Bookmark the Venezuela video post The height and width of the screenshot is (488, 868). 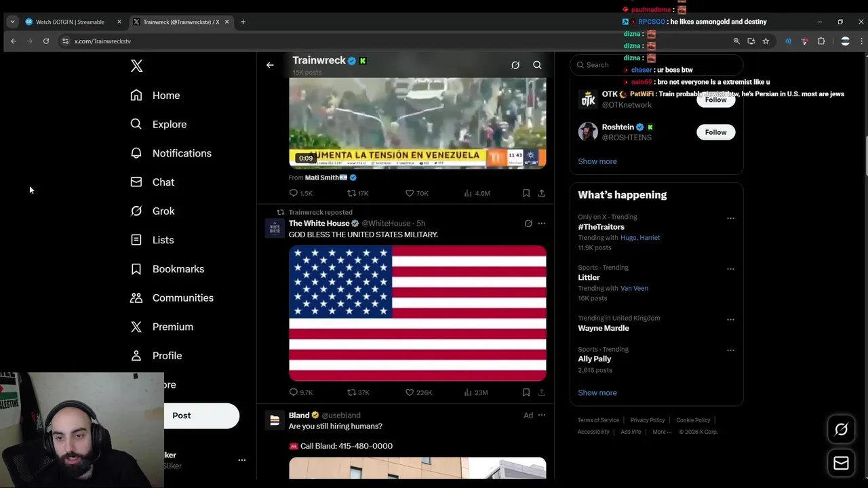(x=526, y=193)
